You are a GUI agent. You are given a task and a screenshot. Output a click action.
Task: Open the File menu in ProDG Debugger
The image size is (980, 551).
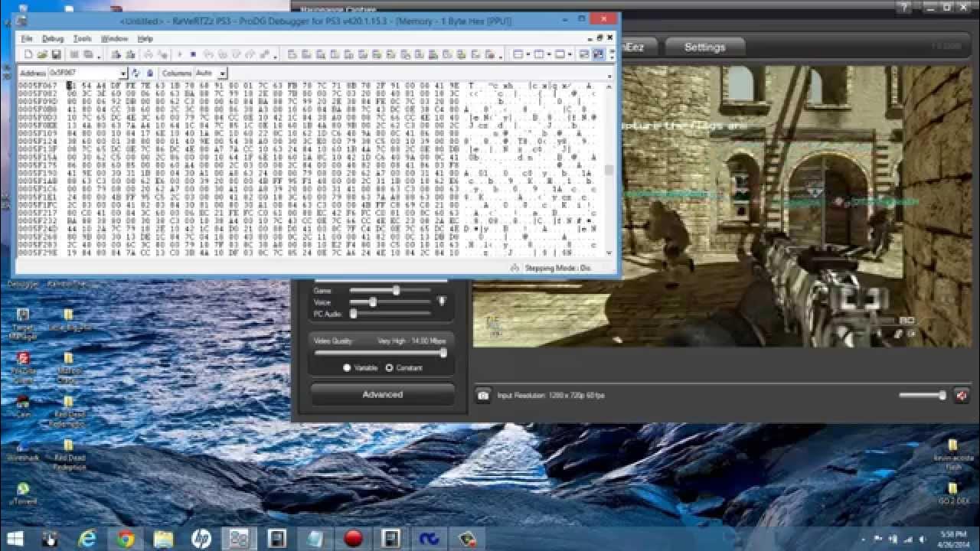pyautogui.click(x=27, y=38)
